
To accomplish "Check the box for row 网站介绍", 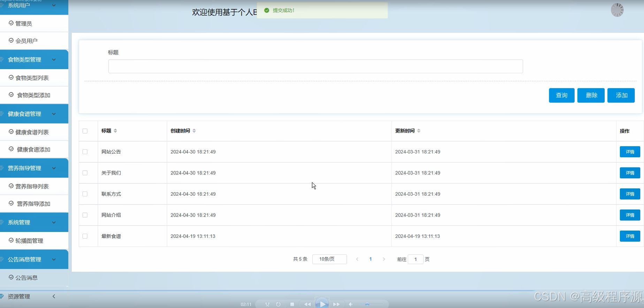I will pyautogui.click(x=85, y=215).
